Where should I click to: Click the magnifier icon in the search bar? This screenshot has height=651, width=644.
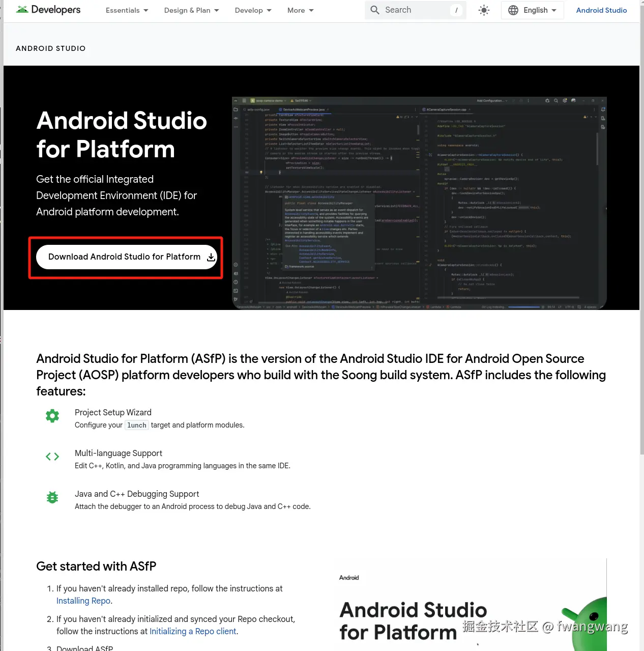(374, 10)
